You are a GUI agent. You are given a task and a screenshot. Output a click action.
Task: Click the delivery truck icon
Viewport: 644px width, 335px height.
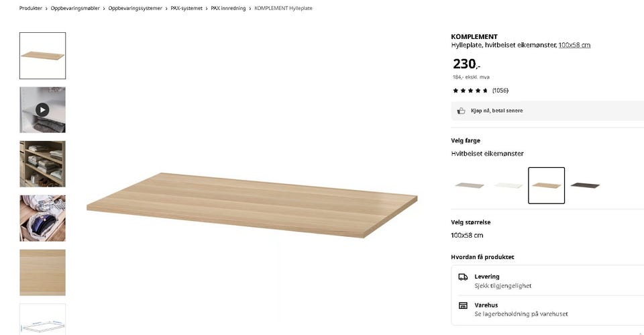(x=463, y=277)
